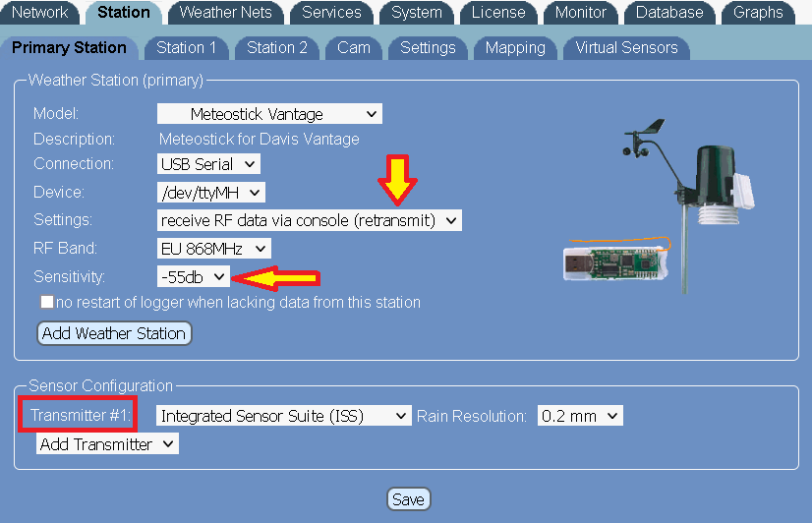Open the Virtual Sensors sub-tab
This screenshot has height=523, width=812.
[626, 47]
